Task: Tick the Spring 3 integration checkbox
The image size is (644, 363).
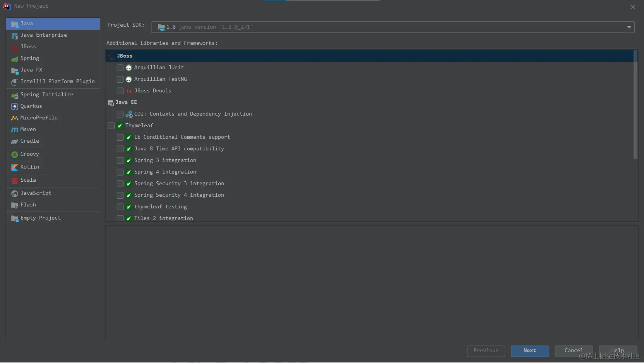Action: click(120, 160)
